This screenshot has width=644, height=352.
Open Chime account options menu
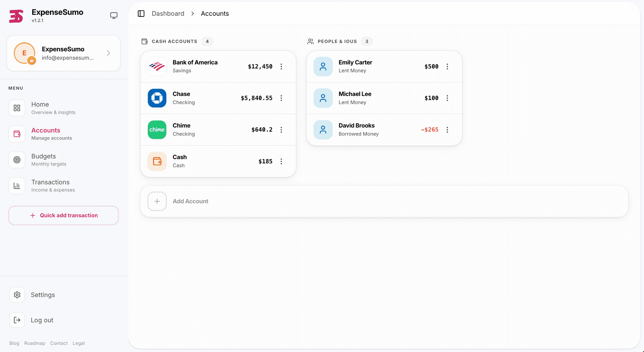pos(281,130)
